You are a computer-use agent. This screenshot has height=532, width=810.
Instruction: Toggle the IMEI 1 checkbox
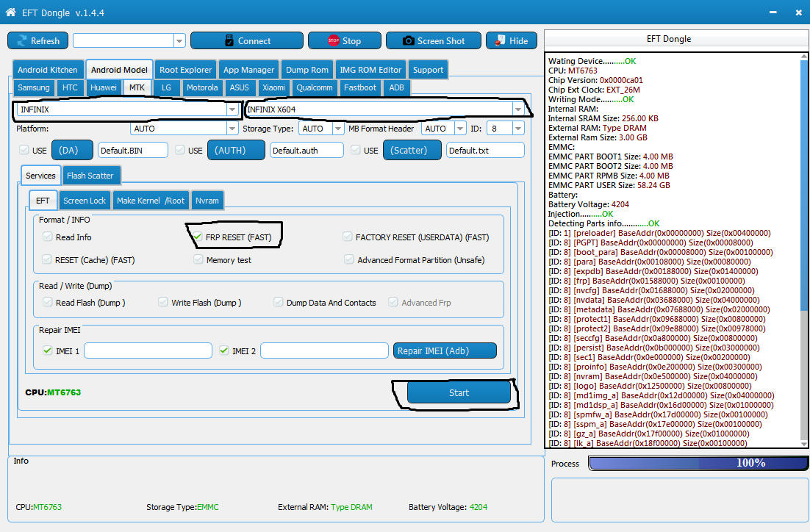click(48, 351)
